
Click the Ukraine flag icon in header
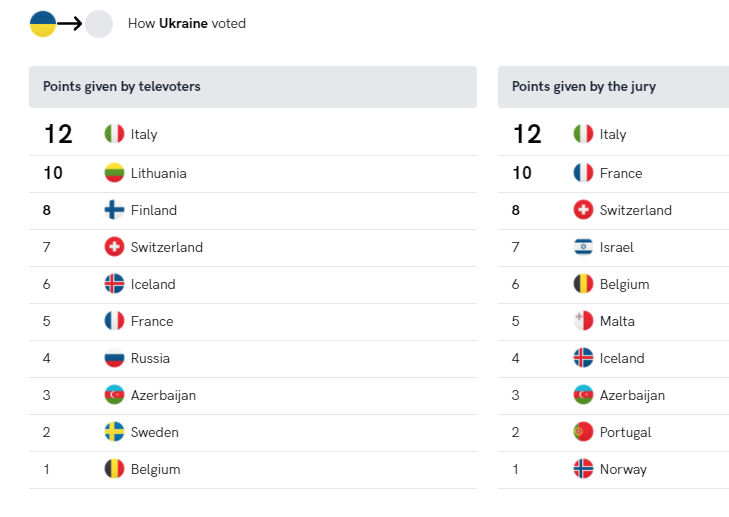coord(43,24)
